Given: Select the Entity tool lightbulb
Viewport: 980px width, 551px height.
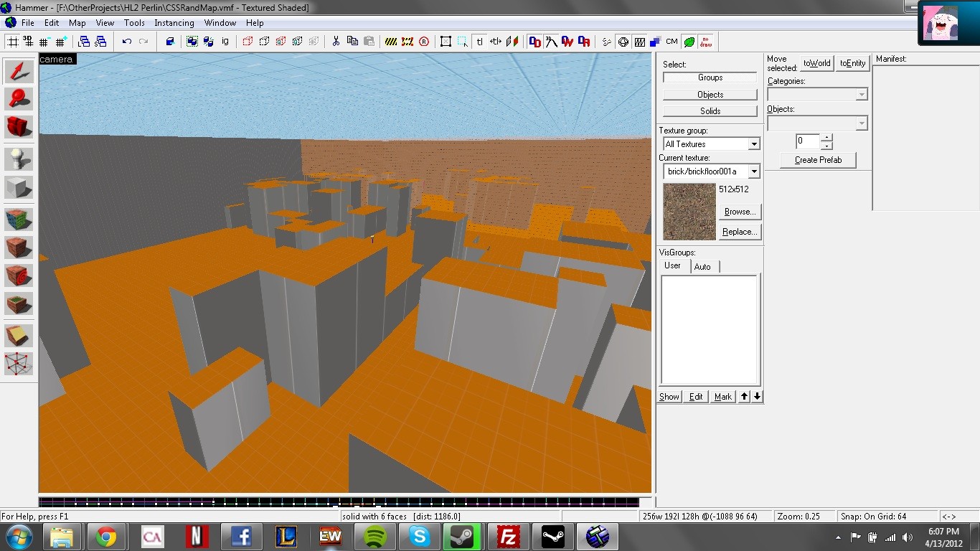Looking at the screenshot, I should click(x=19, y=159).
